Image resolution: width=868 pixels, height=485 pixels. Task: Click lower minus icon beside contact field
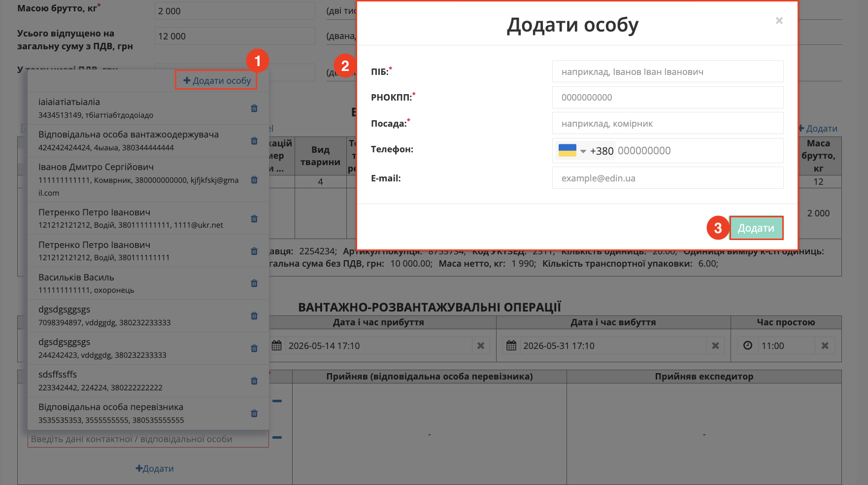tap(277, 437)
